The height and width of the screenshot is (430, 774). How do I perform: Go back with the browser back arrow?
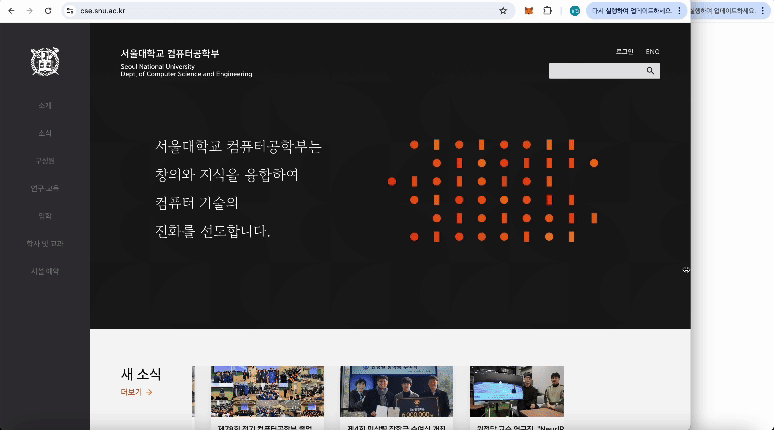tap(11, 10)
